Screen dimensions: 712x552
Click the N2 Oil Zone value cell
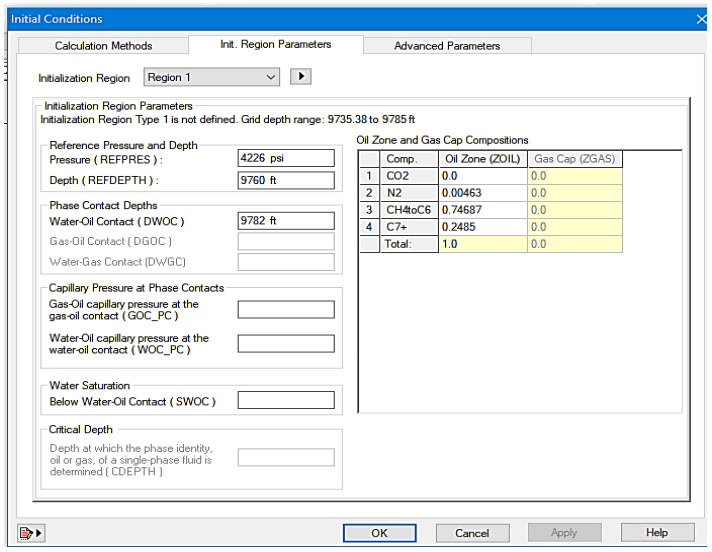[482, 193]
